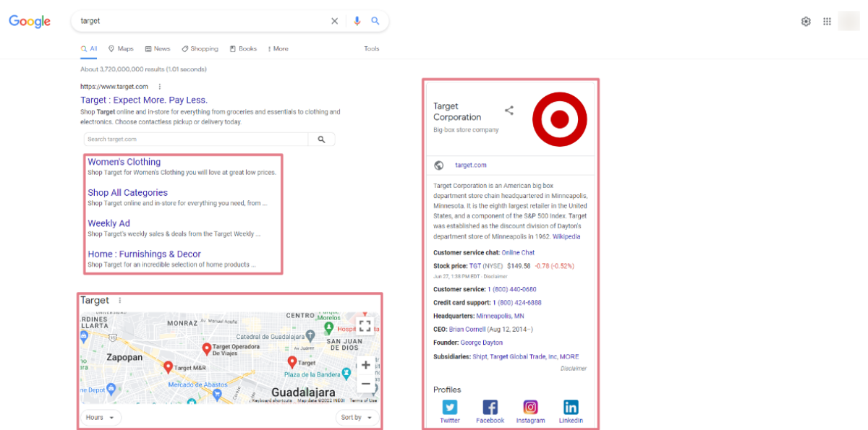Open the Wikipedia source link
The width and height of the screenshot is (868, 430).
coord(566,237)
